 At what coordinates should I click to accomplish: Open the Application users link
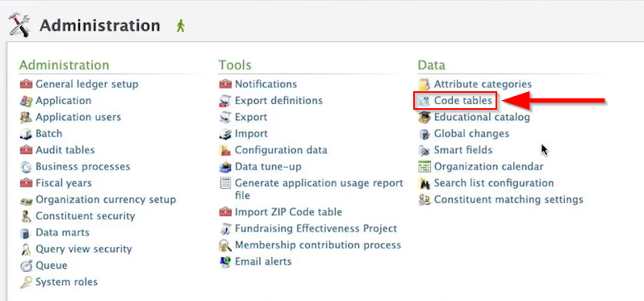pyautogui.click(x=78, y=117)
